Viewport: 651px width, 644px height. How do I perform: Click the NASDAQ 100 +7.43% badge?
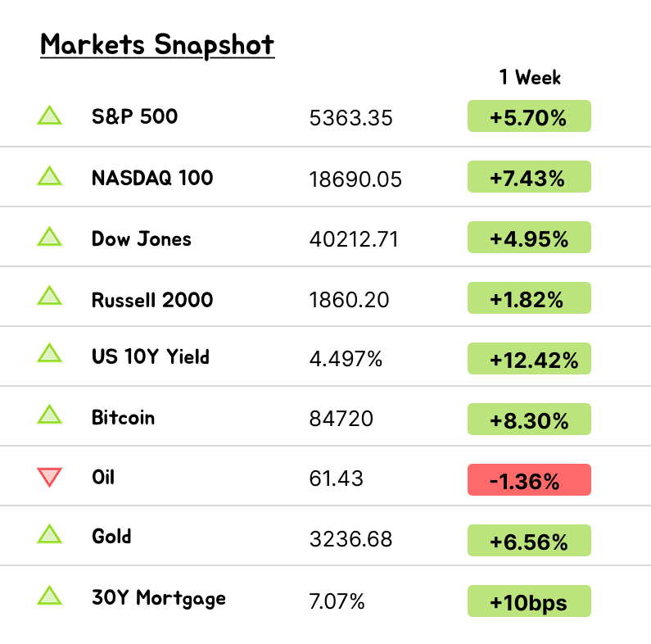pos(529,177)
